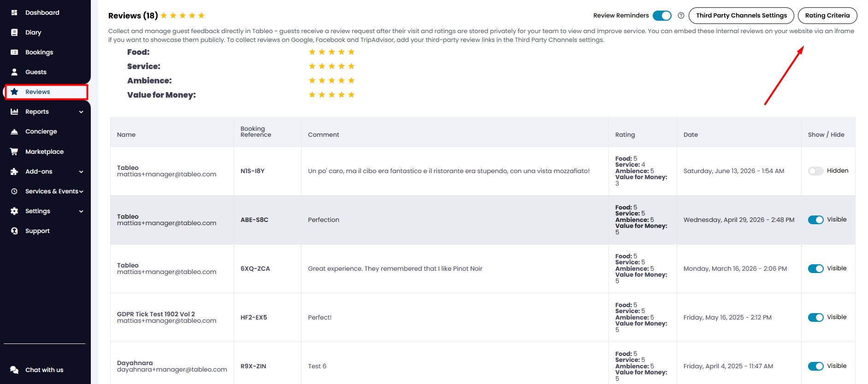The width and height of the screenshot is (868, 384).
Task: Open Marketplace via the cart icon
Action: [14, 151]
